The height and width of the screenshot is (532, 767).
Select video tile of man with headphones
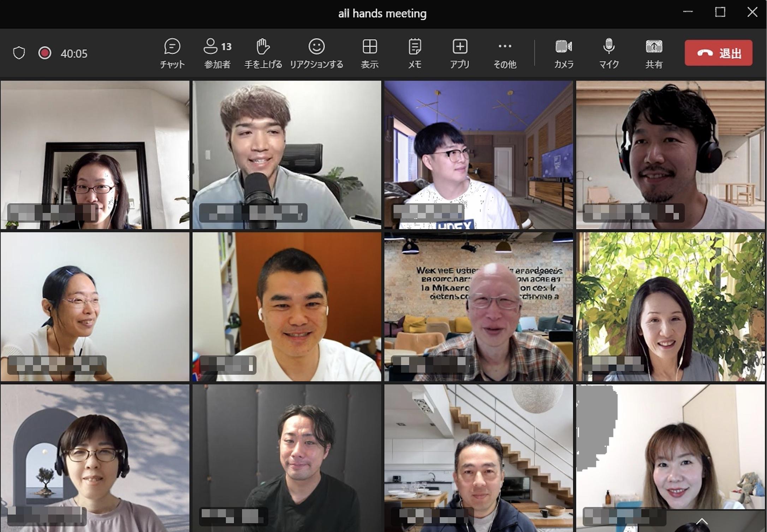pos(670,155)
